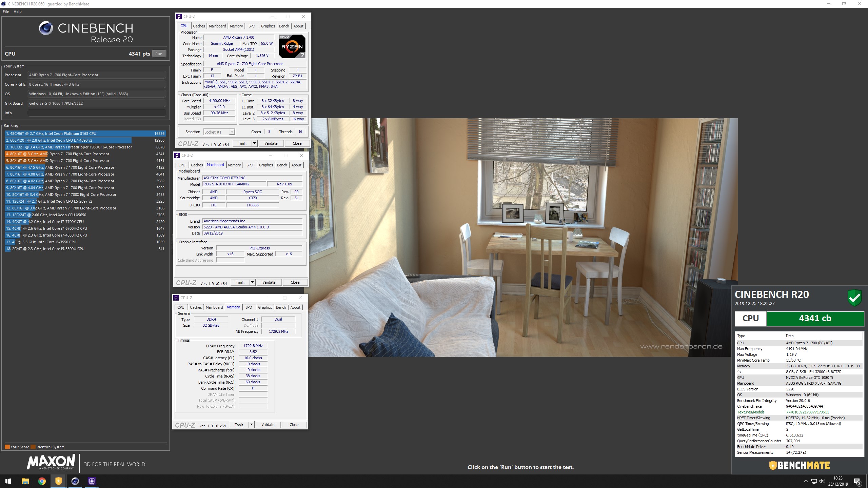Click the CPU-Z icon in the top CPU window title bar

[179, 17]
